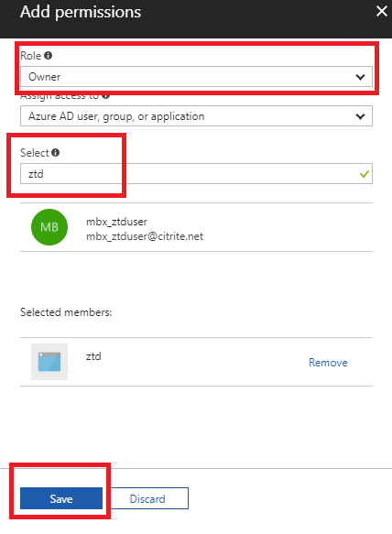Close the Add permissions panel
The width and height of the screenshot is (392, 534).
[x=381, y=12]
